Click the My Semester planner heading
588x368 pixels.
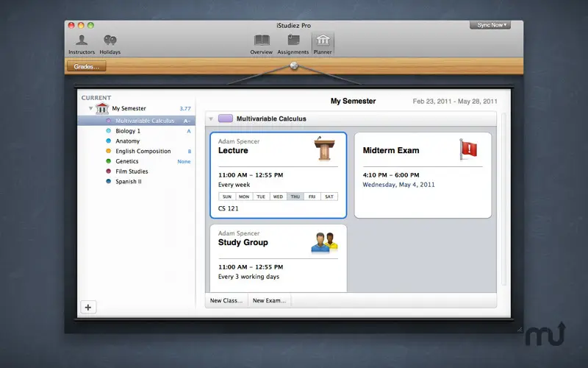[354, 101]
